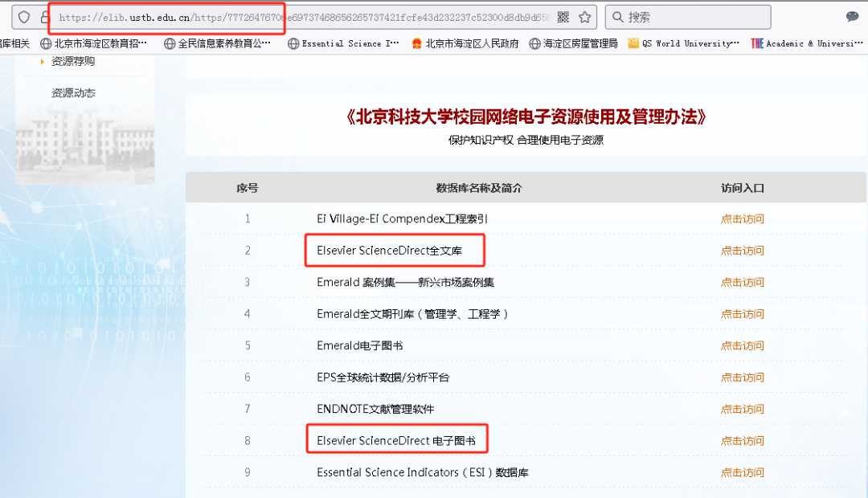Click the red emblem icon of 北京市海淀区人民政府
This screenshot has height=498, width=868.
click(417, 43)
